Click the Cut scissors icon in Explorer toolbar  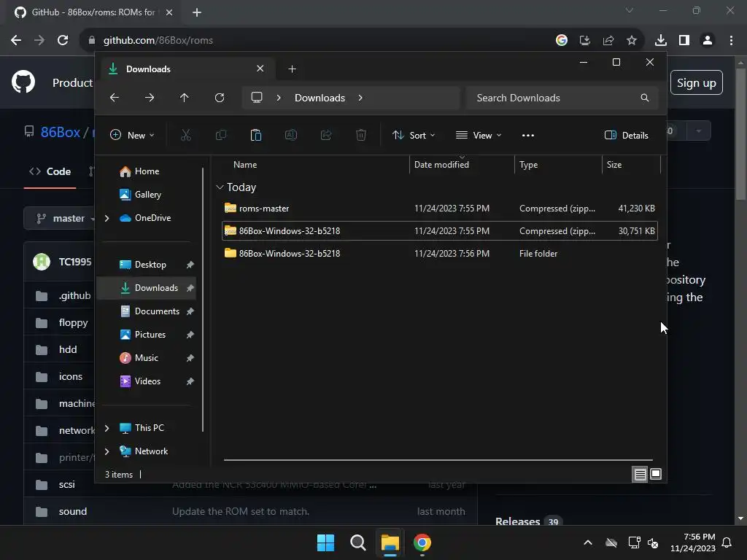(x=186, y=135)
